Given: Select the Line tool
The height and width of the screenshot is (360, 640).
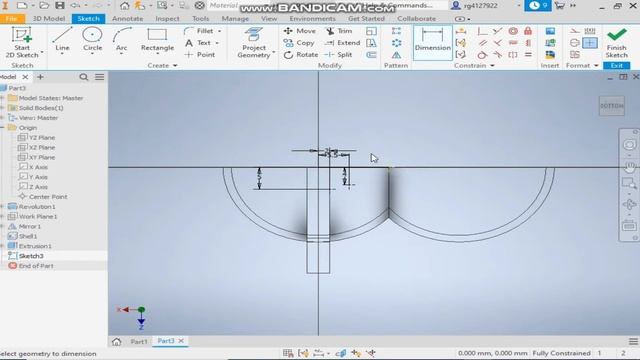Looking at the screenshot, I should 62,40.
